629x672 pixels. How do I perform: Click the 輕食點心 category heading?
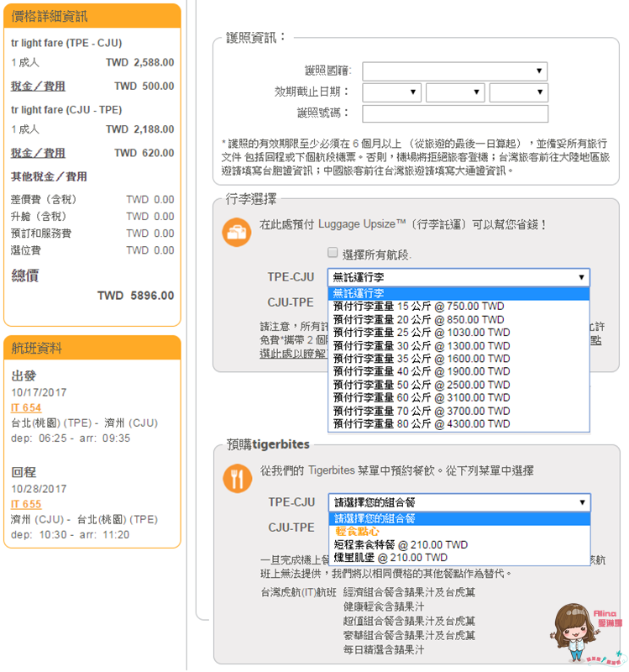click(358, 532)
